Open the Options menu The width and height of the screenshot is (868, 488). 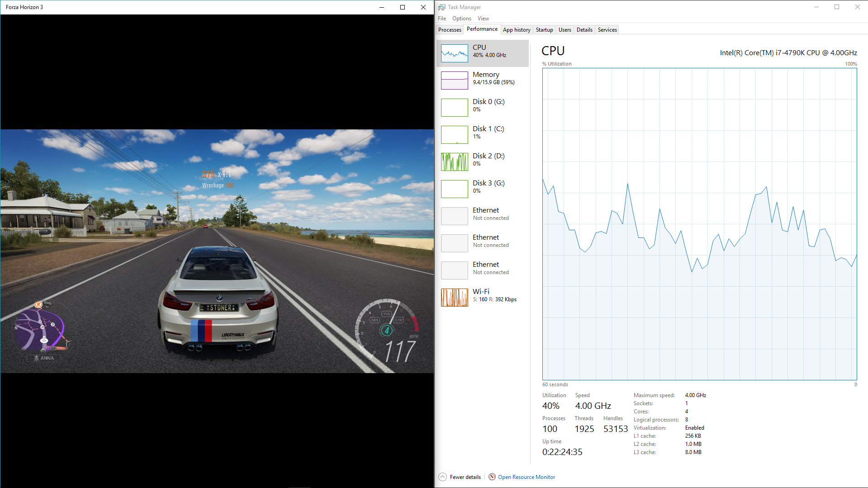[x=462, y=19]
